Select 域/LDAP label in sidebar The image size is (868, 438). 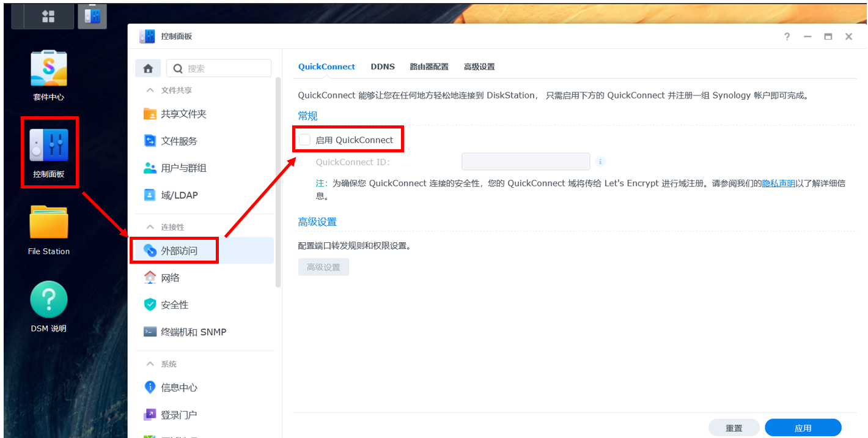click(179, 195)
